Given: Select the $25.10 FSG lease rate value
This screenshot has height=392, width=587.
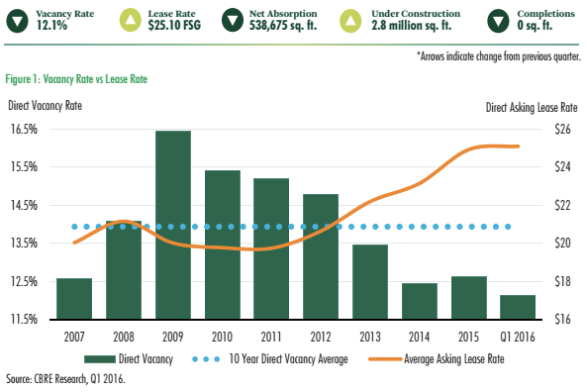Looking at the screenshot, I should 174,26.
